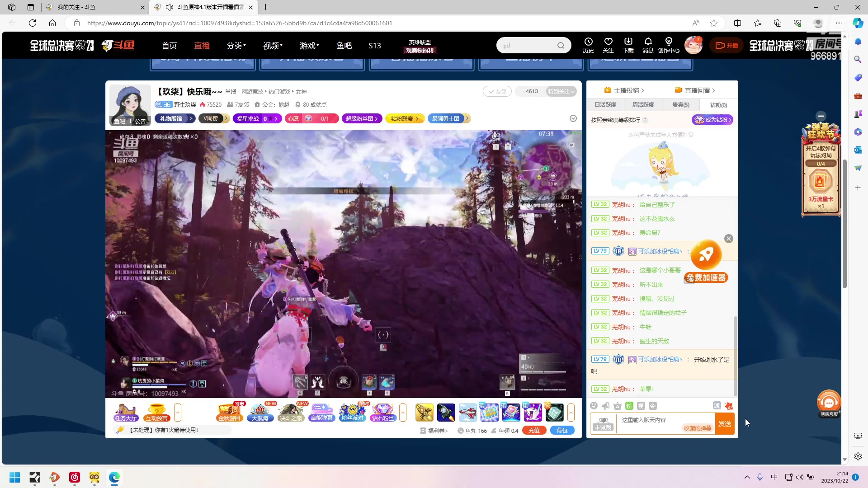
Task: Switch to the 贵宾(5) tab
Action: point(681,105)
